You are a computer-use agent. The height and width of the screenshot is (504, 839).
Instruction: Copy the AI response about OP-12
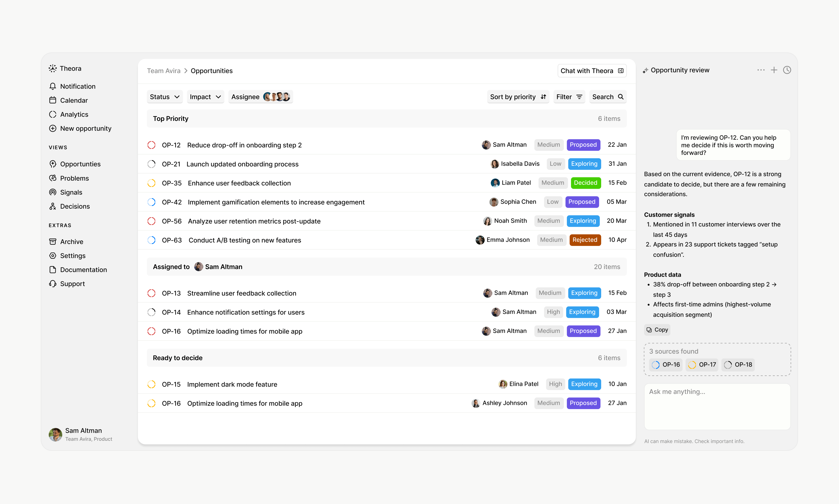(657, 329)
